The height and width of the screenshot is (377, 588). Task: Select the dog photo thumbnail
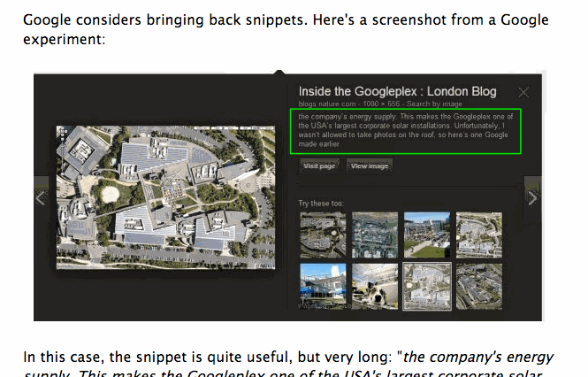pyautogui.click(x=375, y=287)
